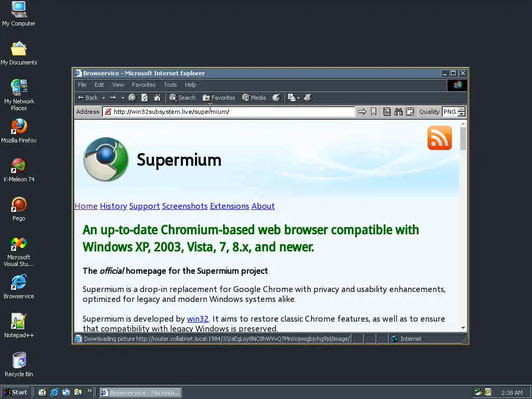Click the History icon in the toolbar
Screen dimensions: 532x399
tap(276, 98)
